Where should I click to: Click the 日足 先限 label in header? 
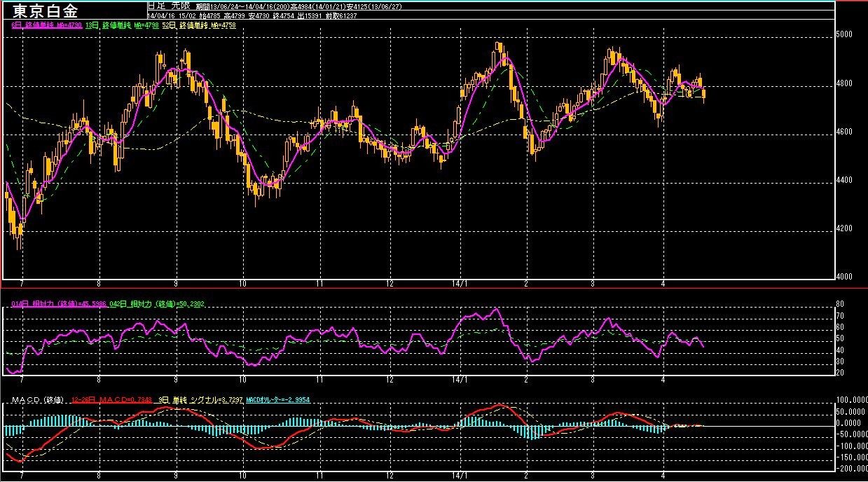(169, 5)
